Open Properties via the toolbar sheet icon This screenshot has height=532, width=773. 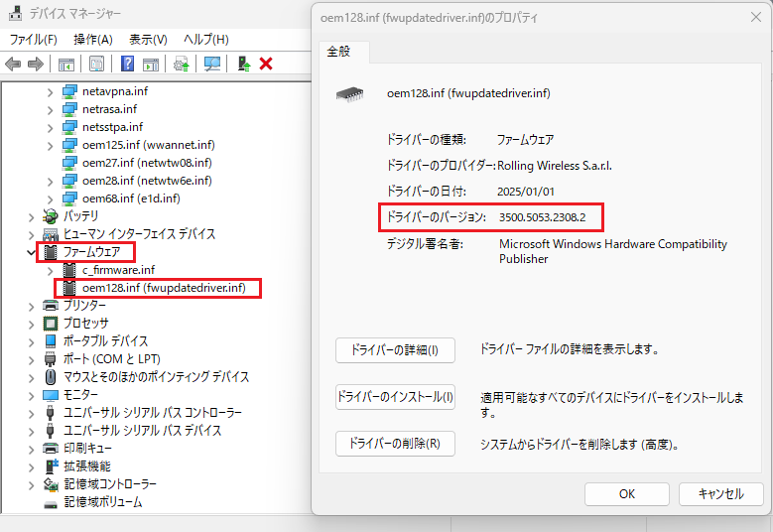click(96, 65)
